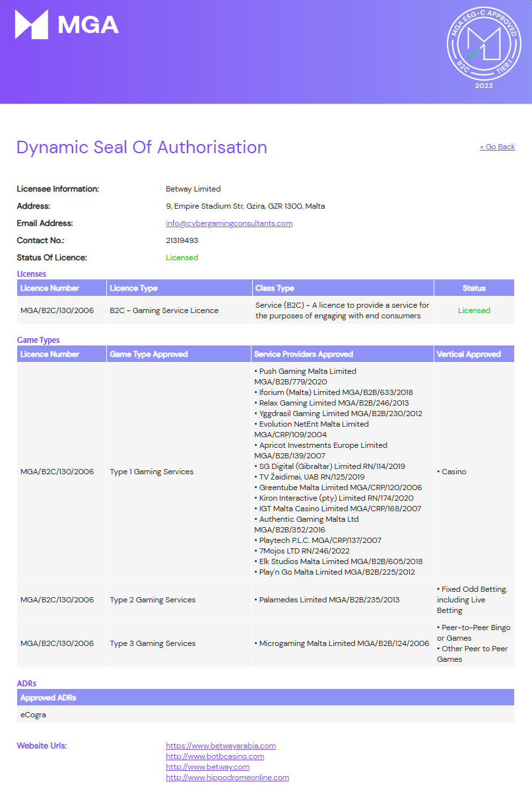Screen dimensions: 532x790
Task: Select the Greentube Malta Limited entry
Action: tap(338, 487)
